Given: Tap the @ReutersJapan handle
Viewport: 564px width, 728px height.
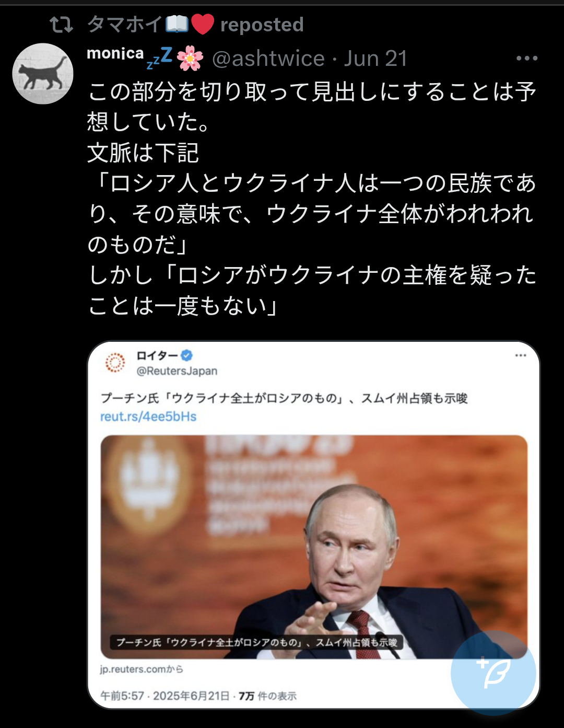Looking at the screenshot, I should coord(177,371).
